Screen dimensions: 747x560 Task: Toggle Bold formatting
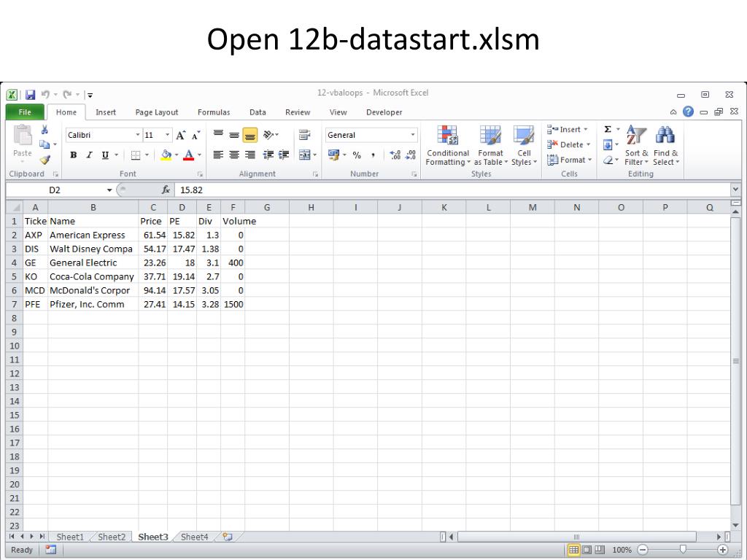click(74, 155)
